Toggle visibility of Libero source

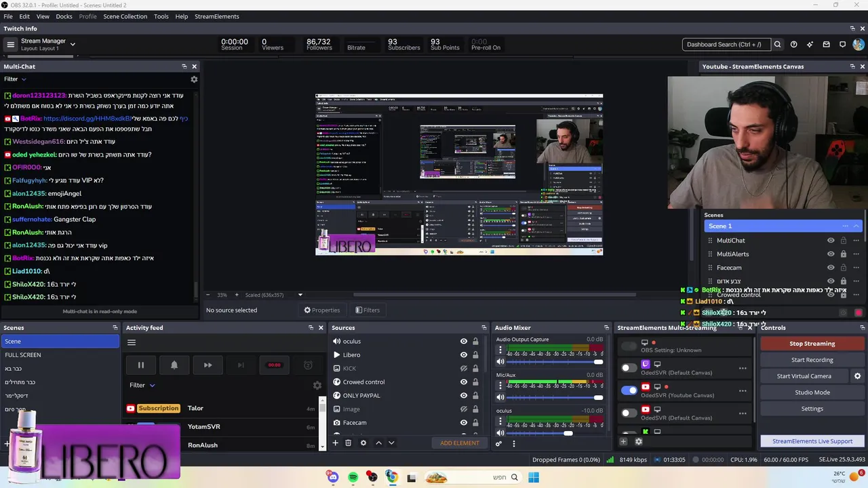tap(464, 355)
